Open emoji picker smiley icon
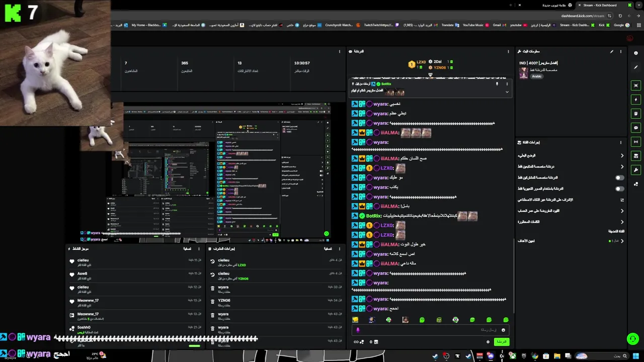 tap(503, 330)
